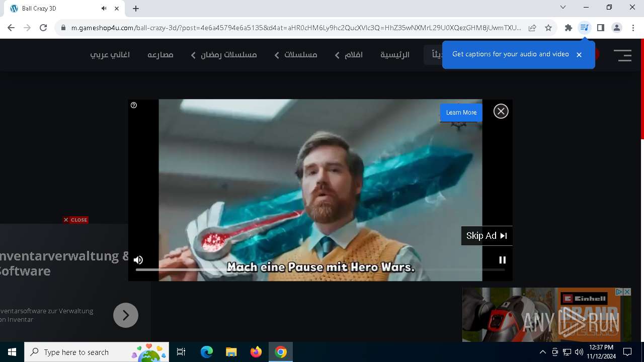The width and height of the screenshot is (644, 362).
Task: Reload the current page
Action: tap(43, 28)
